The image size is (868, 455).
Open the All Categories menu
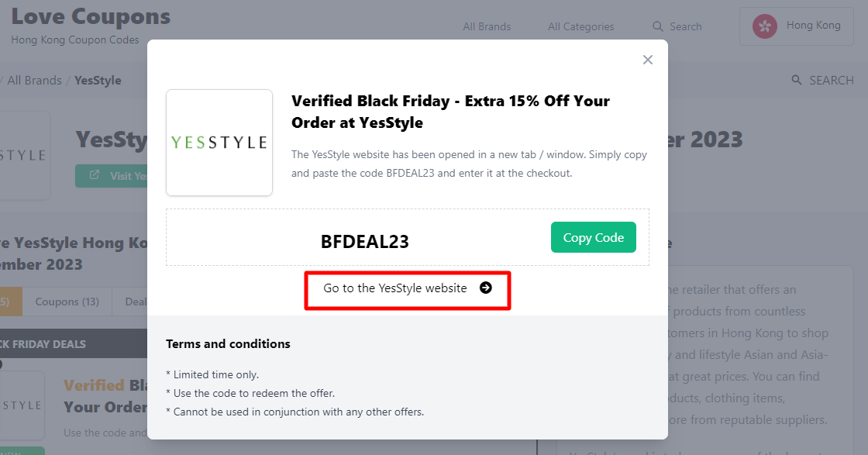580,26
